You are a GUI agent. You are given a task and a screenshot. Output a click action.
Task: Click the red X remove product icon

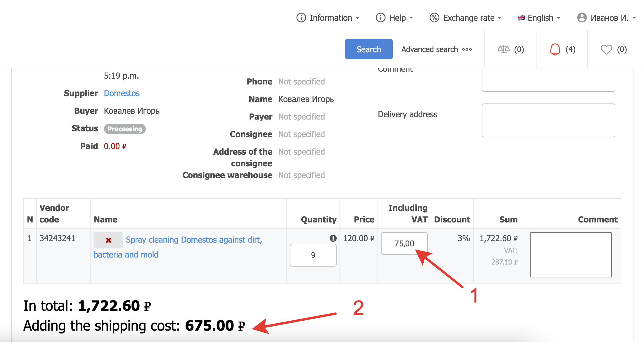pyautogui.click(x=108, y=240)
